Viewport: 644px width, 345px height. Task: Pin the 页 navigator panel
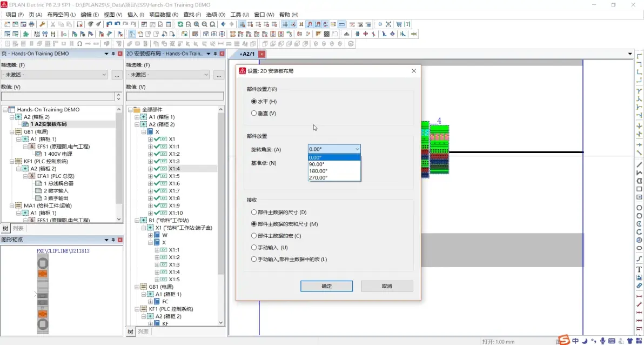(x=113, y=54)
